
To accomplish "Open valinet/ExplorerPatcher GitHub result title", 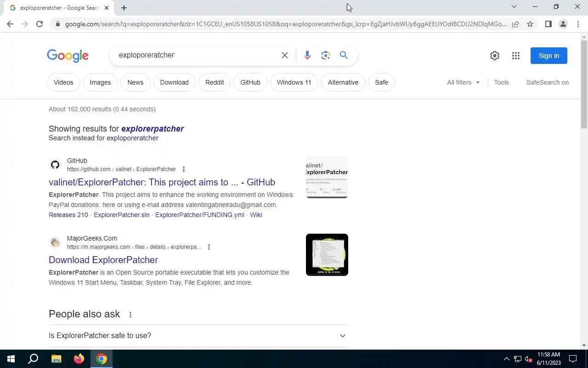I will pyautogui.click(x=162, y=182).
